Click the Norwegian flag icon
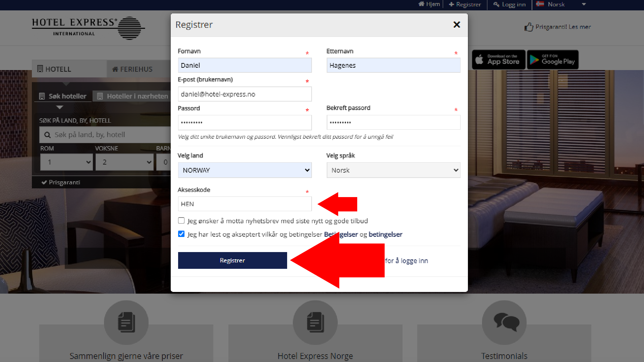 coord(540,4)
